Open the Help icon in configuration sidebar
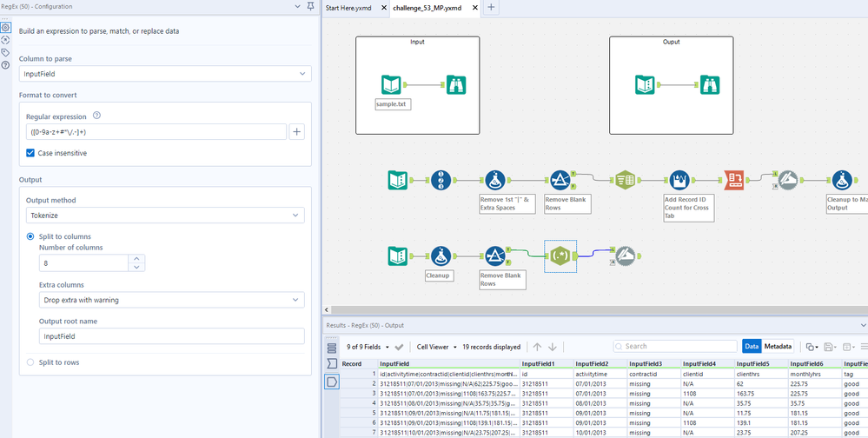868x438 pixels. (x=6, y=65)
